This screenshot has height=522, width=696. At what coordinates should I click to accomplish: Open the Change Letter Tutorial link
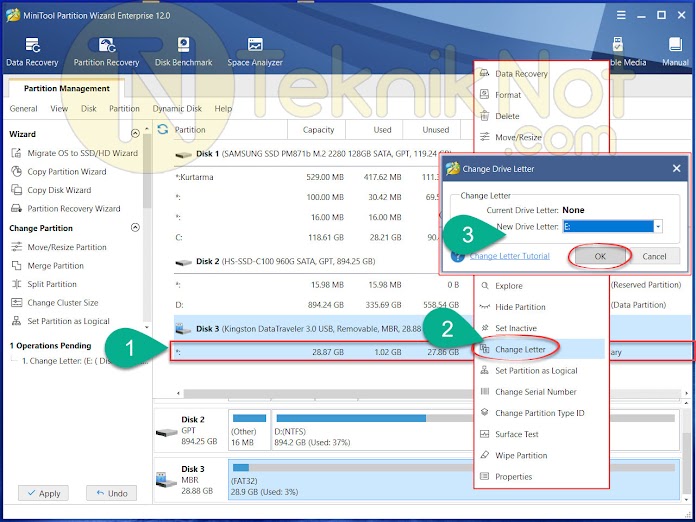510,256
